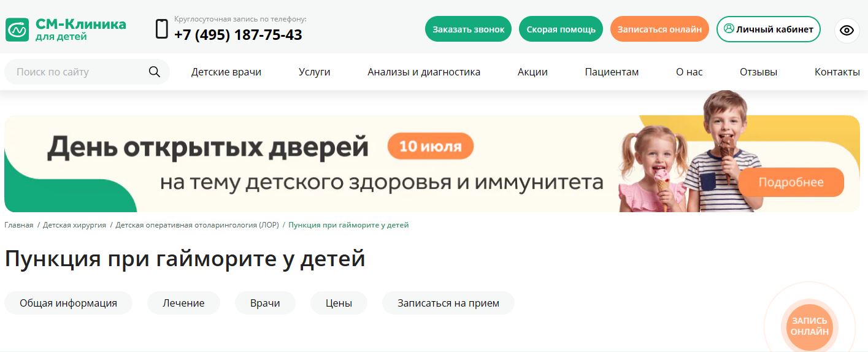Screen dimensions: 868x352
Task: Click the СМ-Клиника для детей logo
Action: [66, 29]
